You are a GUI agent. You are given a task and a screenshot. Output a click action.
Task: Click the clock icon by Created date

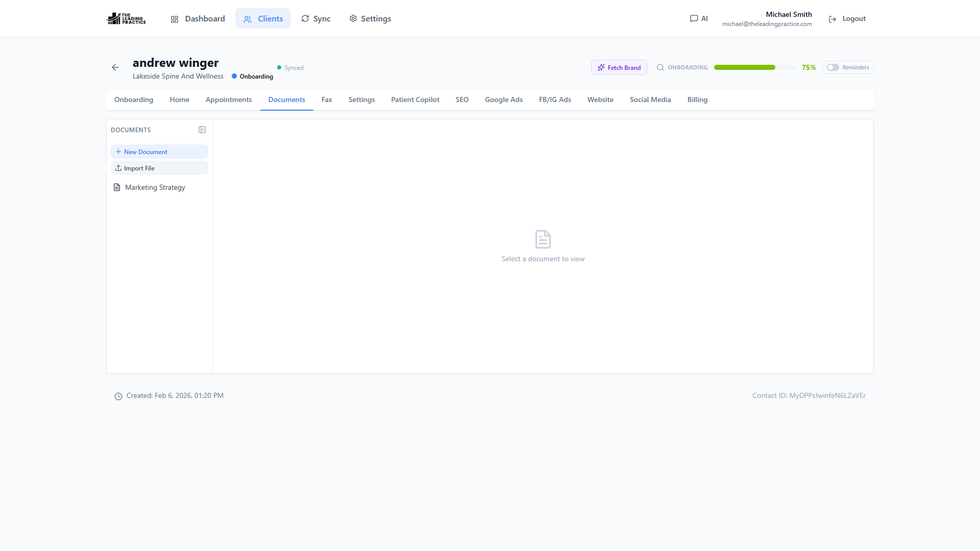pyautogui.click(x=118, y=396)
